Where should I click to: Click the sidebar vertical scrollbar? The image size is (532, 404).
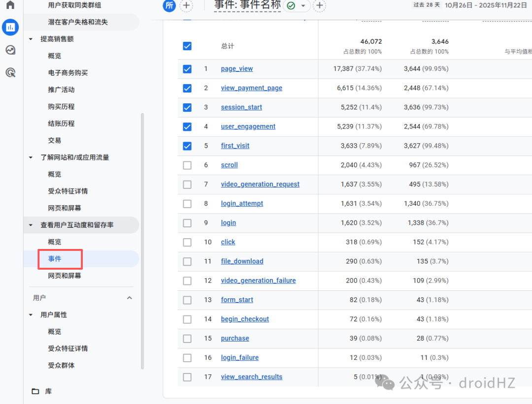pyautogui.click(x=142, y=241)
